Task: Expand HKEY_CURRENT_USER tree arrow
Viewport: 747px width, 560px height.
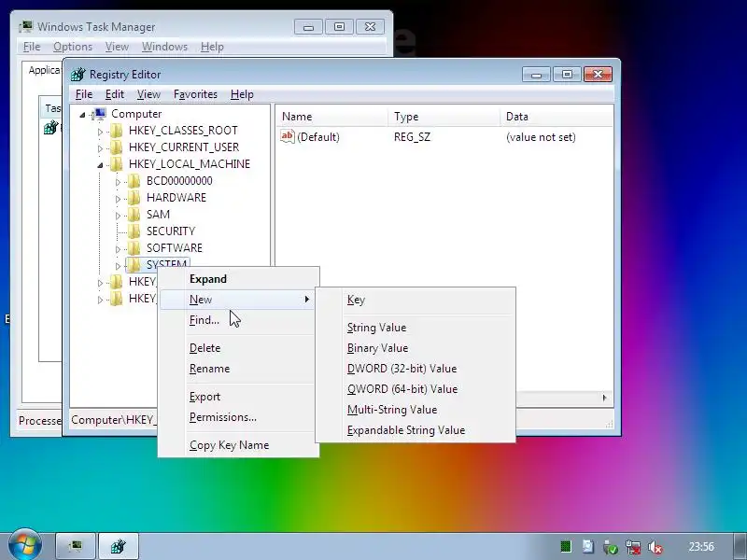Action: point(100,148)
